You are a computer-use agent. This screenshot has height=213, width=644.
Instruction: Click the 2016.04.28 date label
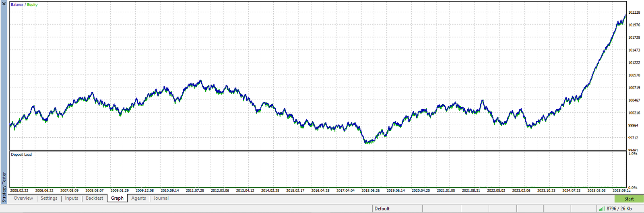(320, 191)
